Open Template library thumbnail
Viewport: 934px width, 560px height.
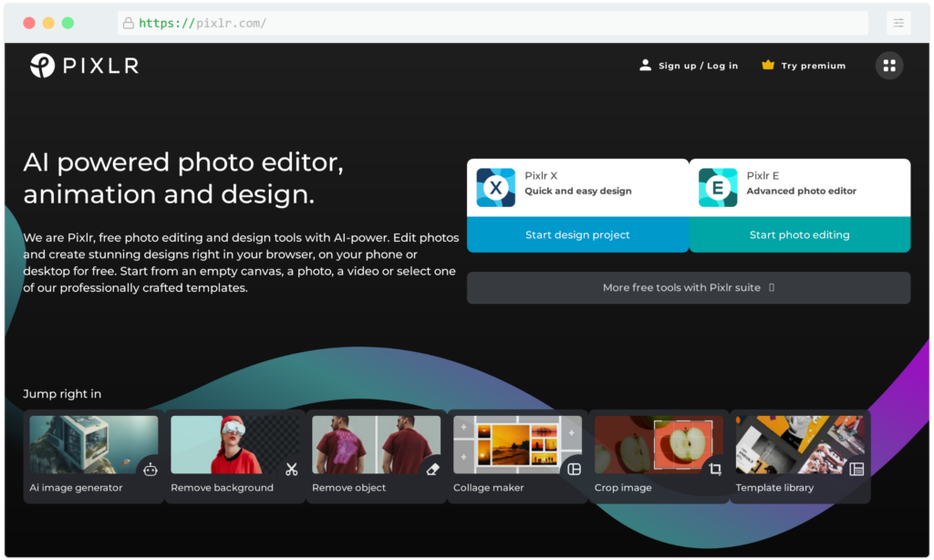(799, 444)
